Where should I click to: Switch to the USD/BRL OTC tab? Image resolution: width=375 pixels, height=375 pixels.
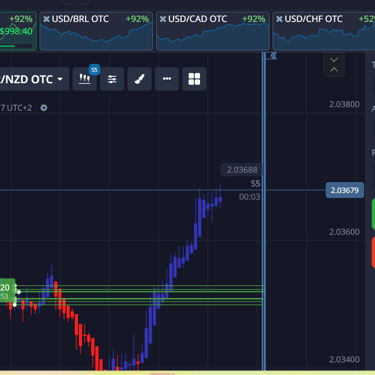tap(96, 31)
